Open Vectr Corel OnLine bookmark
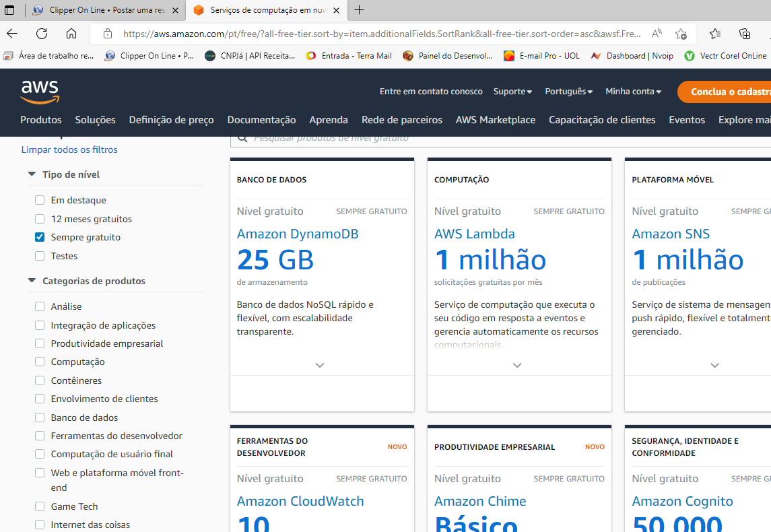The image size is (771, 532). tap(726, 56)
